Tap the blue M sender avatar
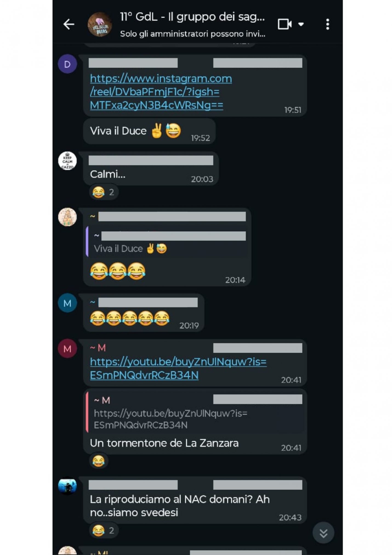392x555 pixels. point(67,303)
